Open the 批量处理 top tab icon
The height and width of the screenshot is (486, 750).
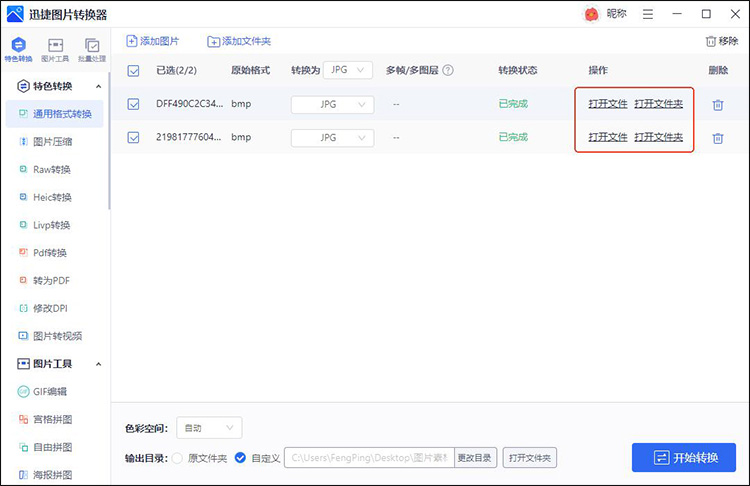click(x=92, y=49)
